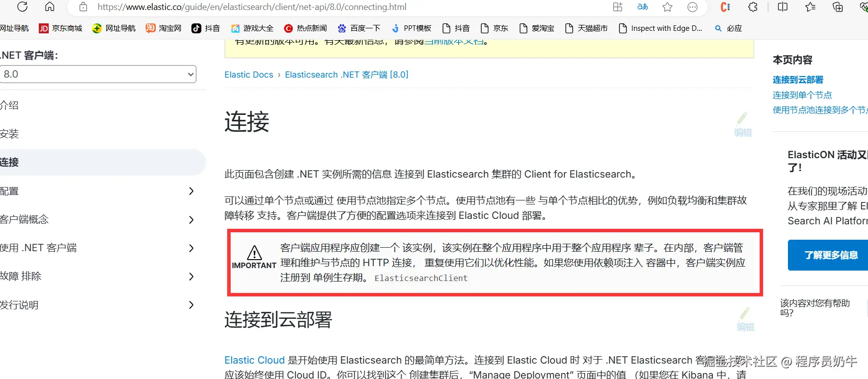Open the favorites list icon
This screenshot has width=868, height=379.
pos(811,7)
